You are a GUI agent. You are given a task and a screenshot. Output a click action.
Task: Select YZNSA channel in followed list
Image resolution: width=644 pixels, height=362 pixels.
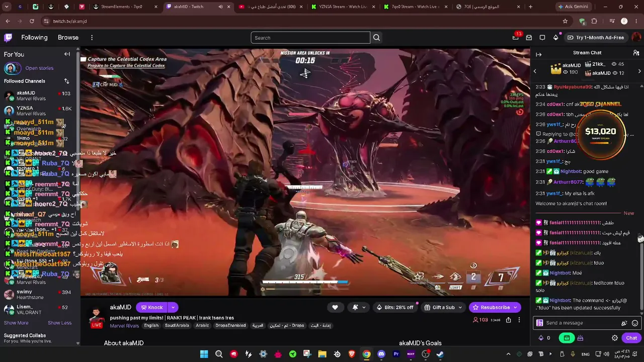tap(38, 111)
